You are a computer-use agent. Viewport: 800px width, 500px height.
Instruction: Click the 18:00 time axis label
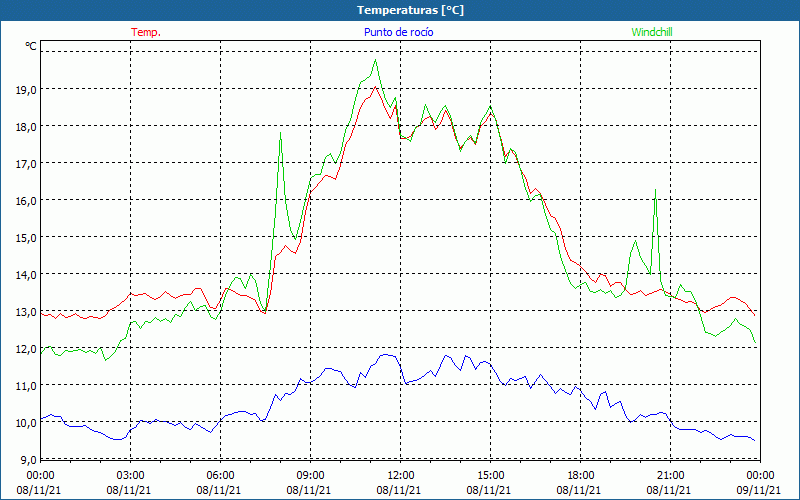[x=581, y=476]
